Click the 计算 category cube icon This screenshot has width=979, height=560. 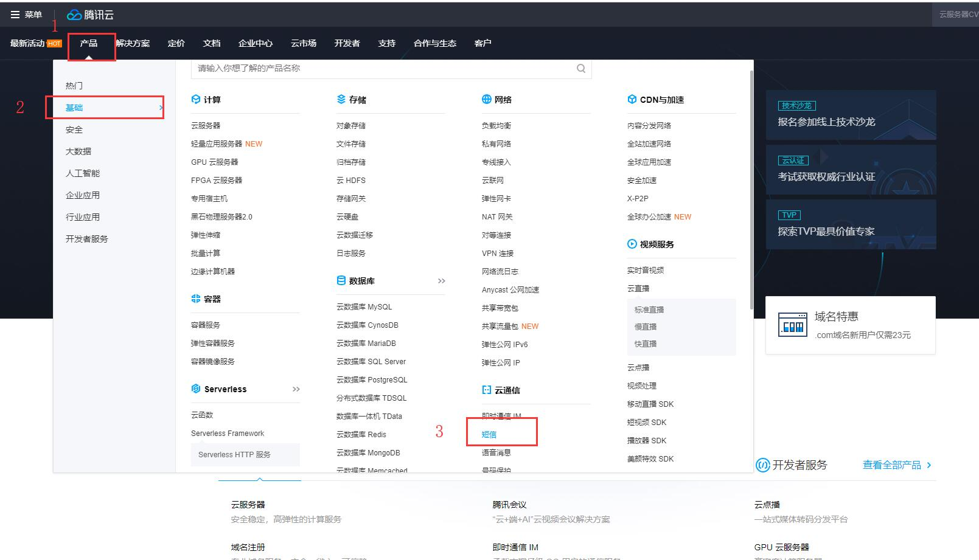[x=196, y=100]
